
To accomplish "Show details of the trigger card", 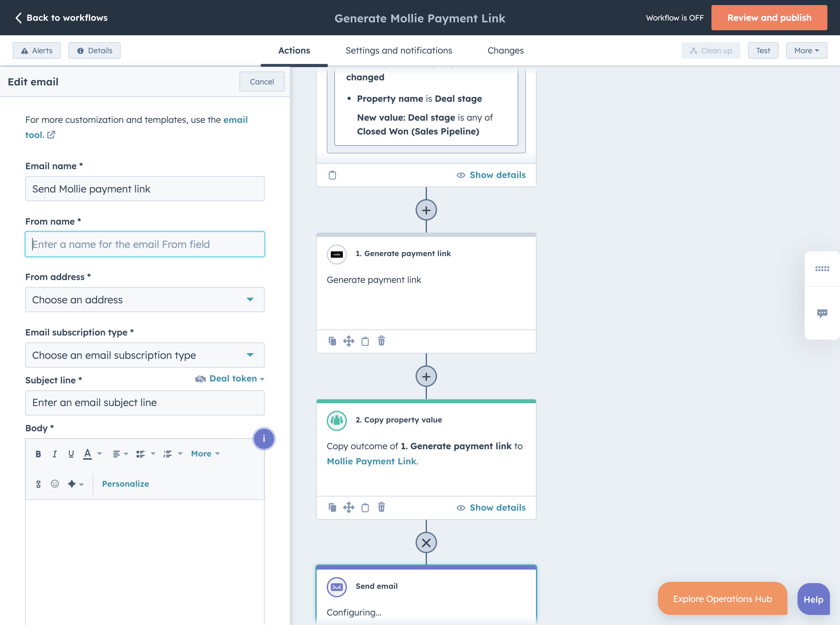I will 491,175.
